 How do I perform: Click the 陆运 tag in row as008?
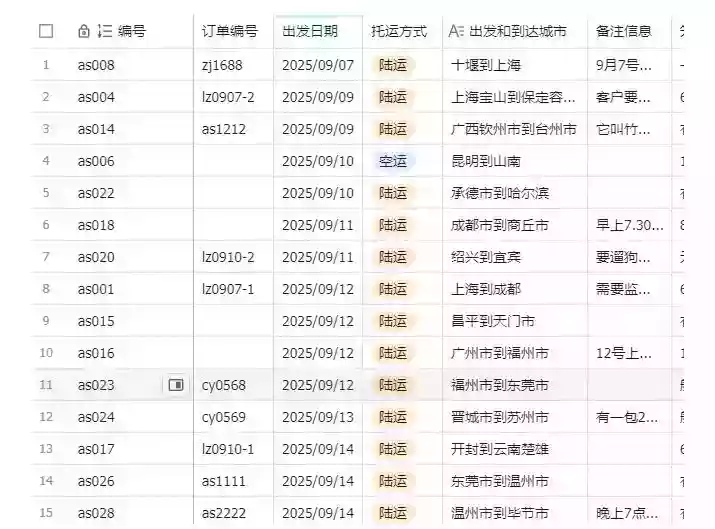(393, 65)
